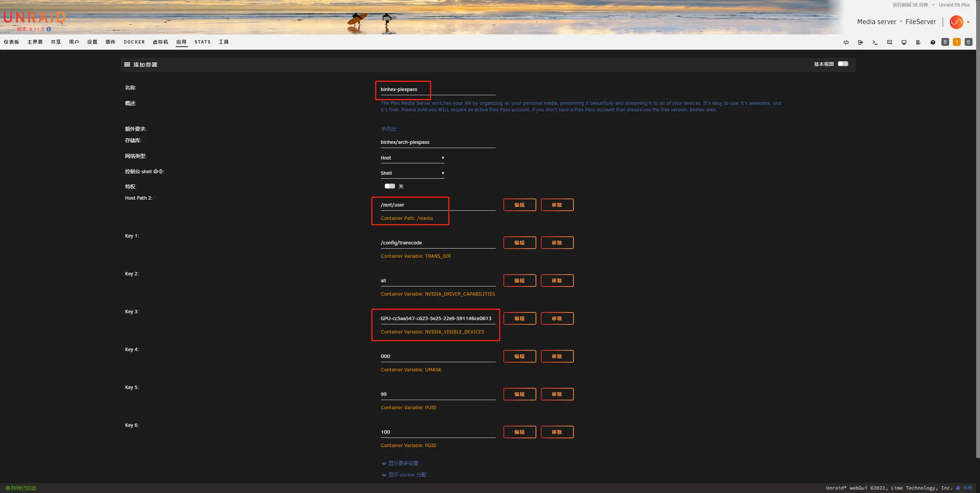Click the help question mark icon
This screenshot has height=493, width=980.
[933, 42]
